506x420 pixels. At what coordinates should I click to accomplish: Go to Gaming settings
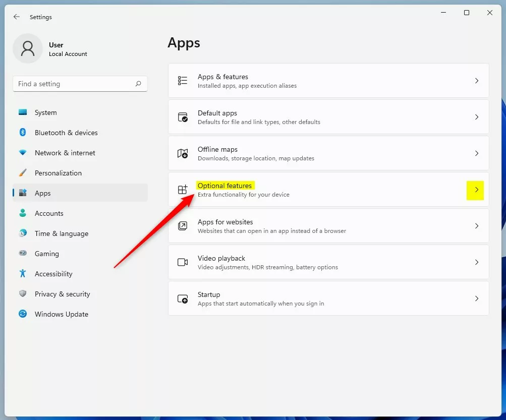point(80,253)
